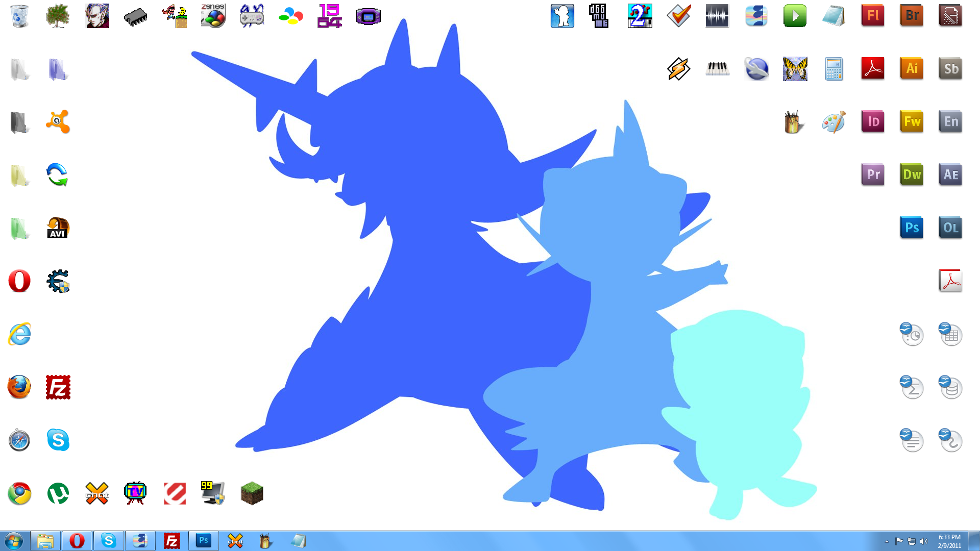980x551 pixels.
Task: Open Paint palette icon
Action: [834, 122]
